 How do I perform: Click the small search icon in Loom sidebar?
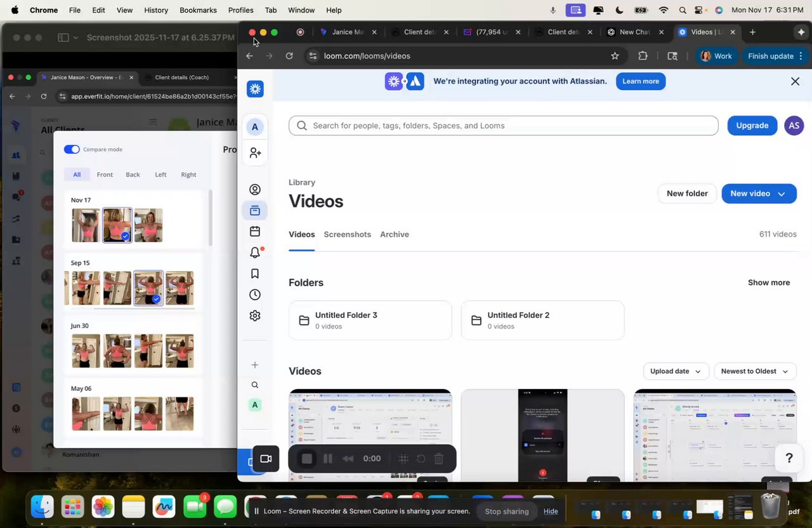(255, 385)
